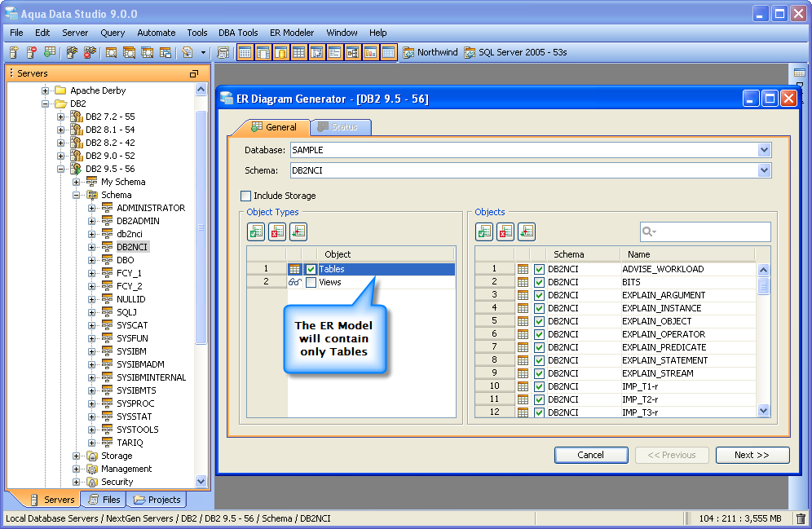Click the edit script toolbar icon

[x=188, y=52]
